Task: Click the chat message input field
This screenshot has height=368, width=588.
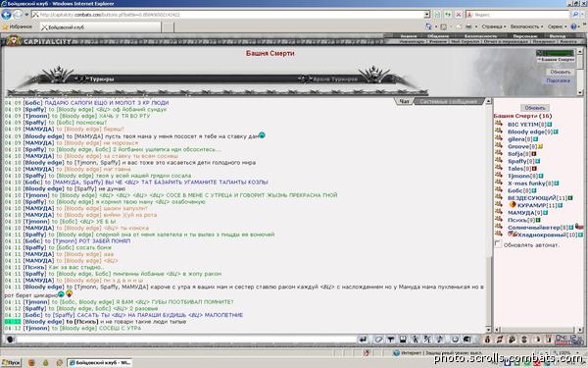Action: tap(185, 340)
